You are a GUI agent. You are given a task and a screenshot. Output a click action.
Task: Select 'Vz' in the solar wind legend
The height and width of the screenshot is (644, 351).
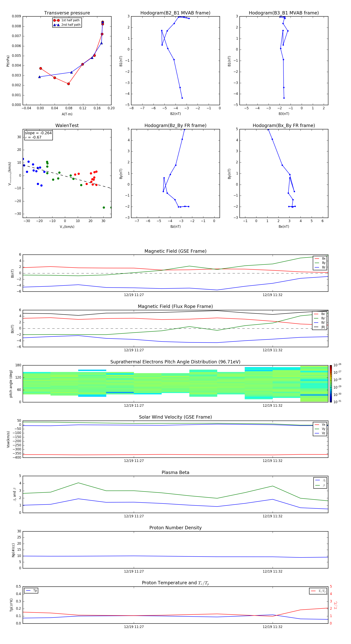(320, 433)
